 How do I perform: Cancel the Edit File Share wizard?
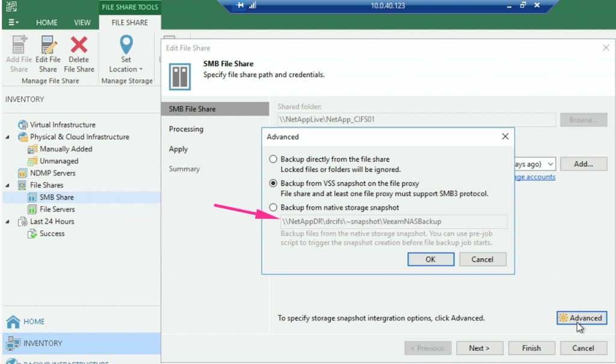[584, 348]
